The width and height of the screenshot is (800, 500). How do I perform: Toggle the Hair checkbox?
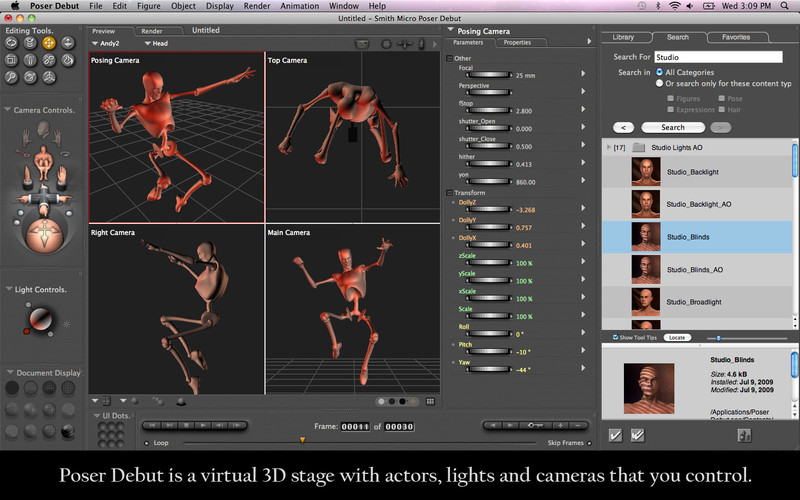tap(721, 109)
